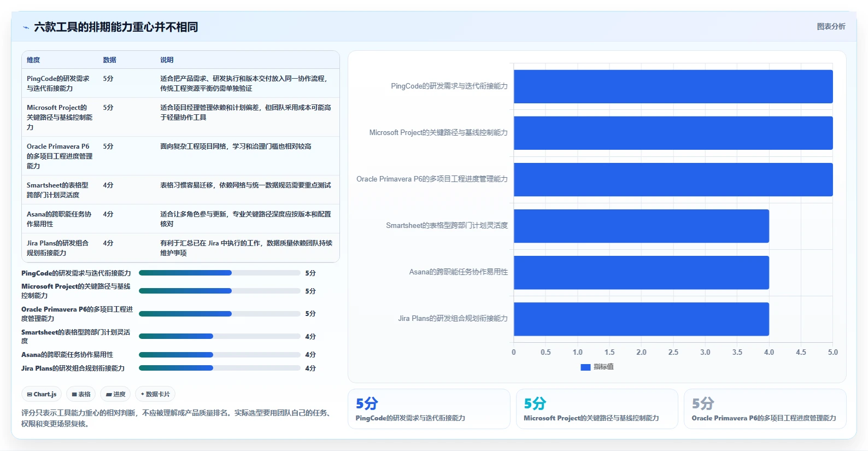Click the Jira Plans chart bar
This screenshot has width=868, height=451.
coord(641,319)
